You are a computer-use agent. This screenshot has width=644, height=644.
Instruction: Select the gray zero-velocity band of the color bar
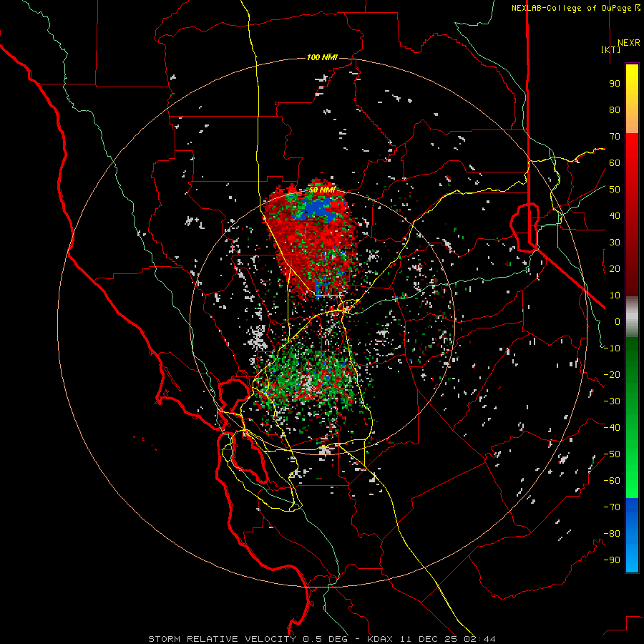[632, 317]
